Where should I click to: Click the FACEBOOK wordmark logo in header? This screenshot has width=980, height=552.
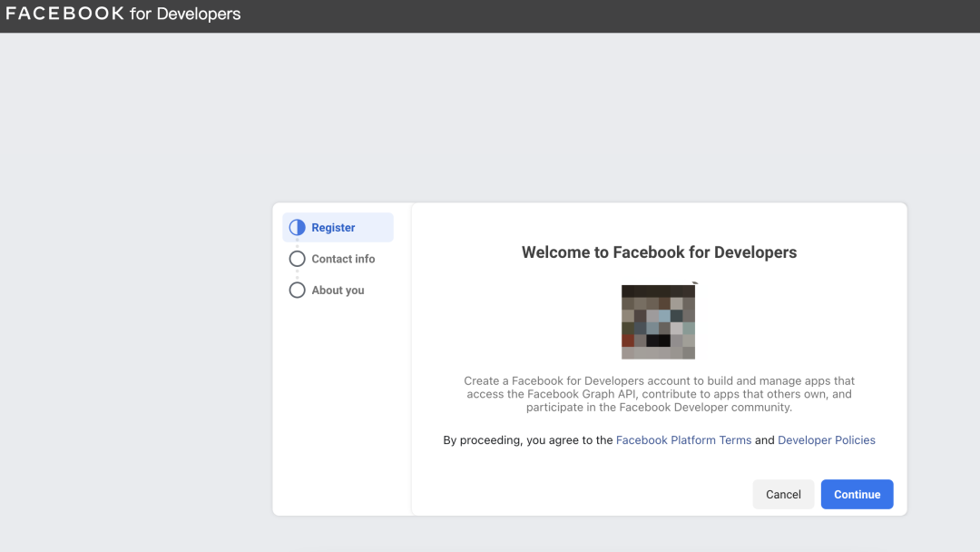pyautogui.click(x=64, y=14)
